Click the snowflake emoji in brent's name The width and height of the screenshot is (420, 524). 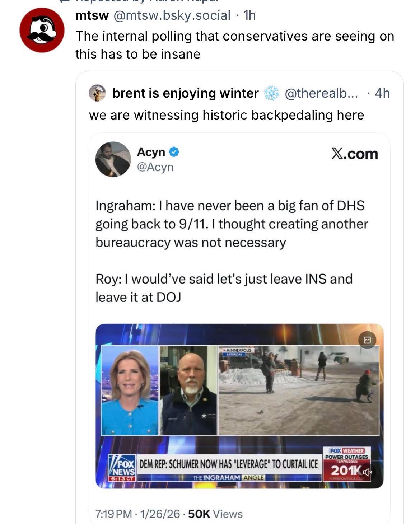click(271, 93)
